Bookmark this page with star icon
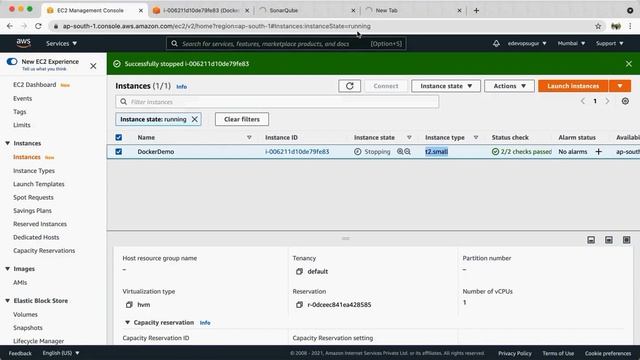 [x=598, y=26]
